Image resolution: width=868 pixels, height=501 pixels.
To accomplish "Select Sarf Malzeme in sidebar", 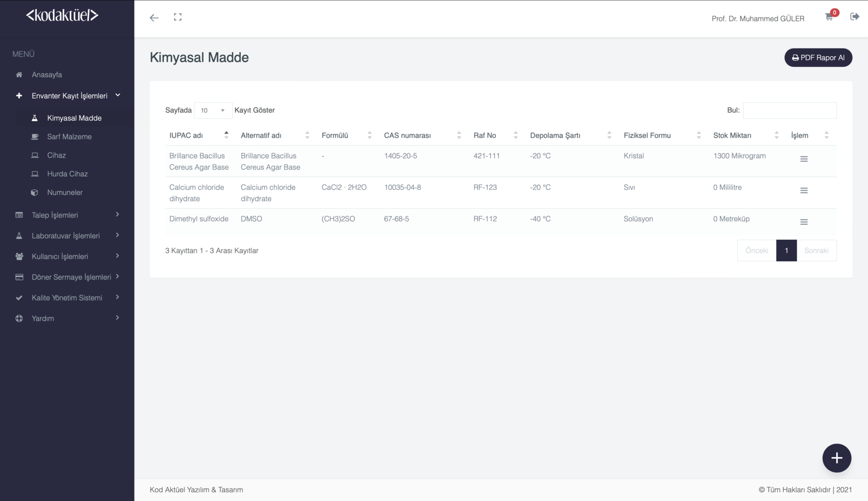I will (x=69, y=136).
